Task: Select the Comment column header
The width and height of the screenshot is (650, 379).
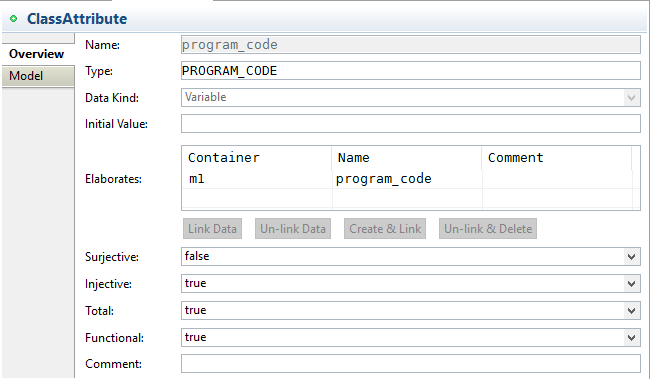Action: pos(557,158)
